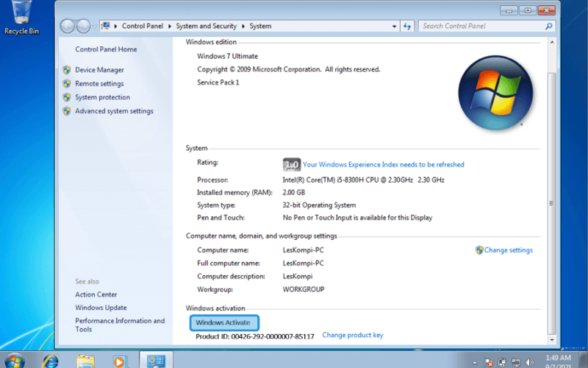Click the Intel Core i5-8300H processor text

[363, 180]
